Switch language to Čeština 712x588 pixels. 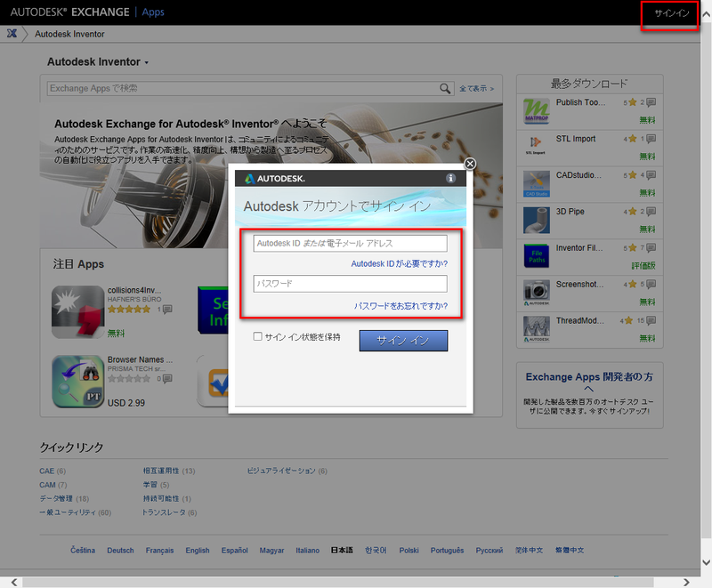[83, 550]
